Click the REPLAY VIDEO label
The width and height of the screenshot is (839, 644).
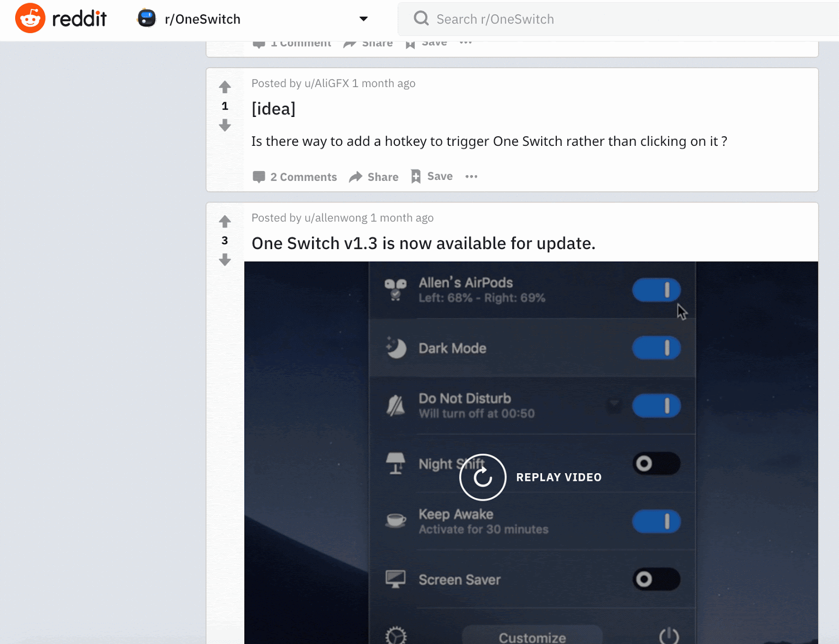pyautogui.click(x=559, y=477)
